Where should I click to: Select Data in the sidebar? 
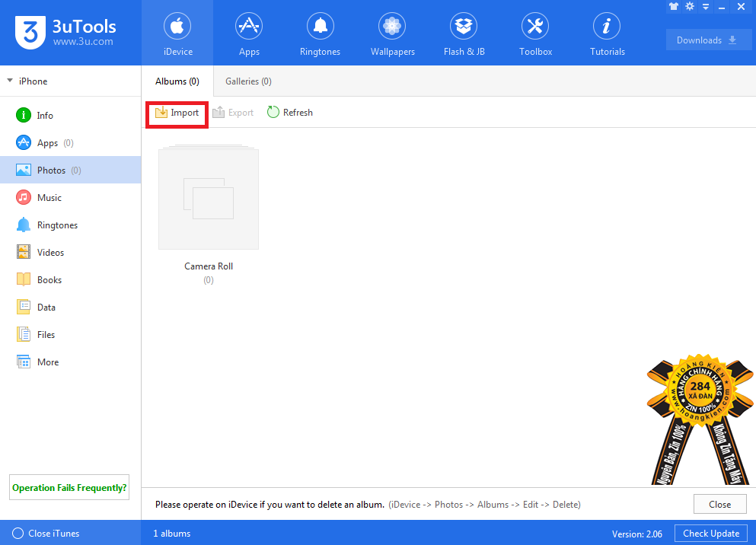[70, 308]
